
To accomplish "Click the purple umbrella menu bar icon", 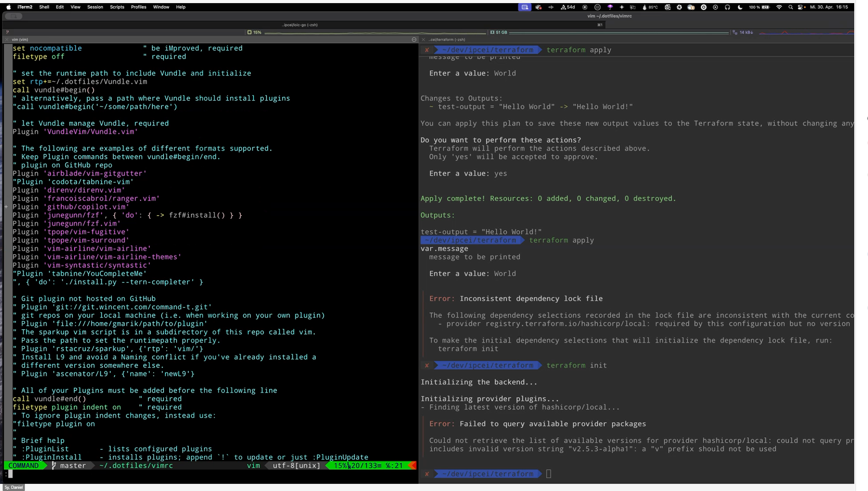I will click(610, 7).
